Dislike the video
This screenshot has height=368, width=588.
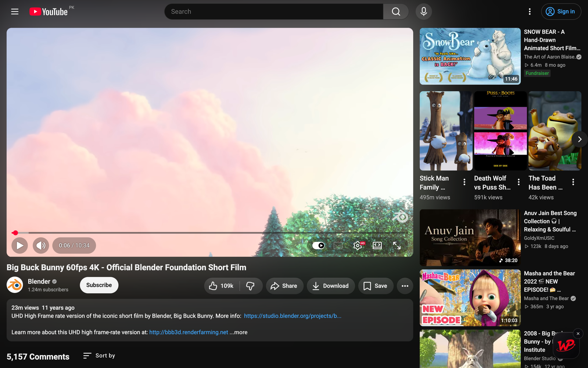(x=251, y=286)
